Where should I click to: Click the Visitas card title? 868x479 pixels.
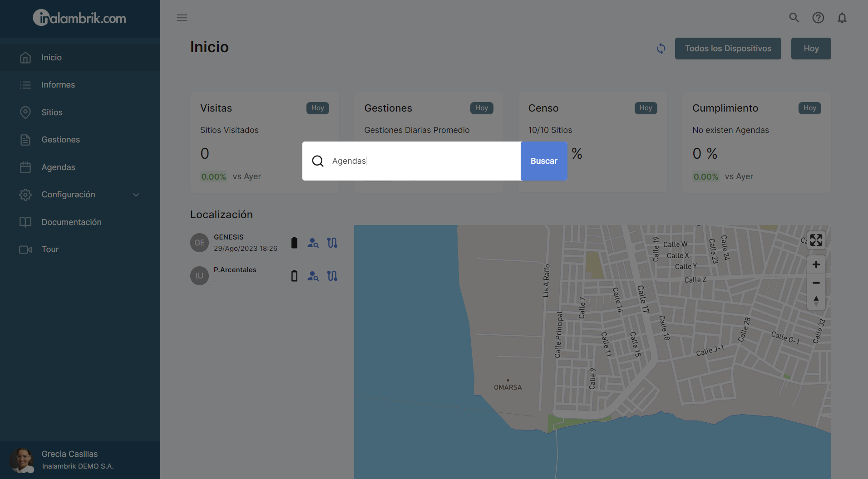coord(216,108)
